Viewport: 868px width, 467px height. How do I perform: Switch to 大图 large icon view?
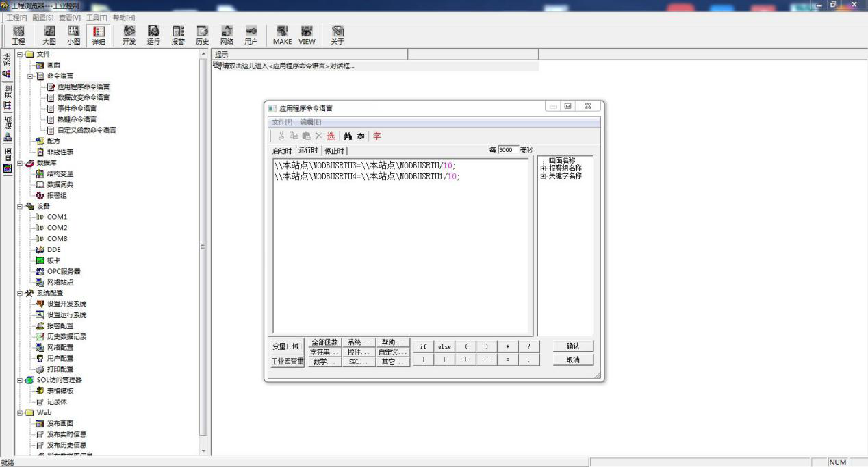point(49,35)
